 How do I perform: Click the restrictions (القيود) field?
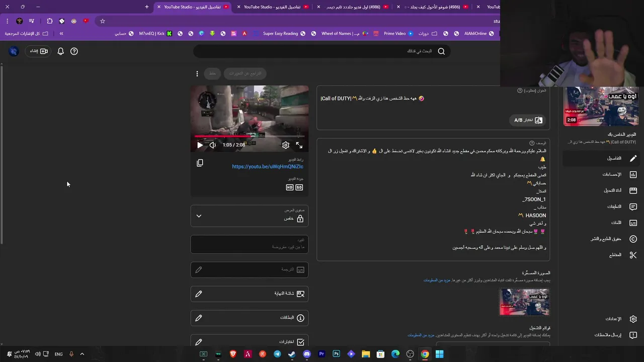250,244
